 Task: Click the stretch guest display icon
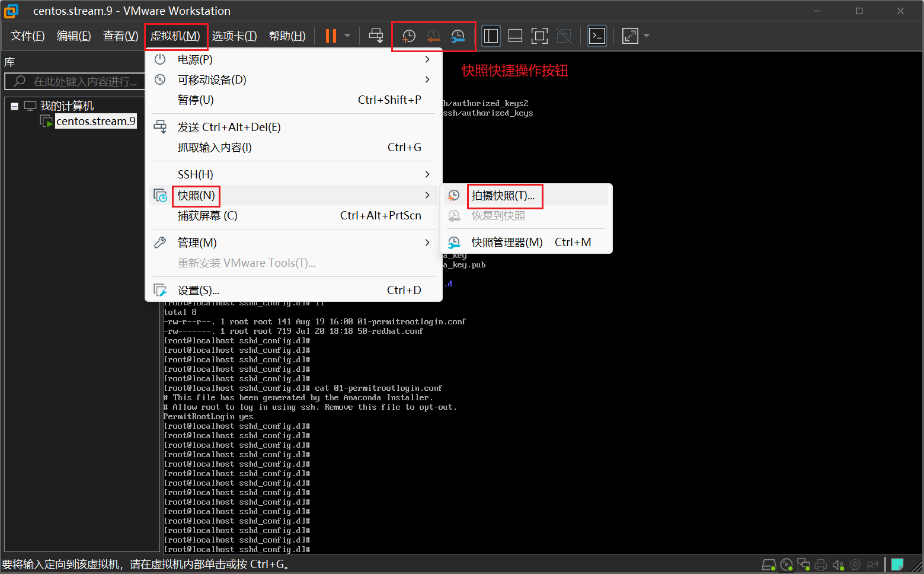(x=630, y=36)
